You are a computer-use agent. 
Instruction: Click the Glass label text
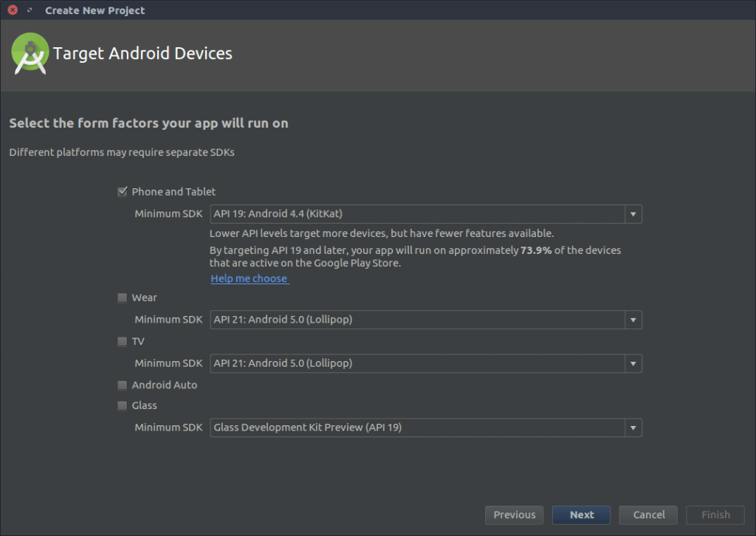point(144,406)
